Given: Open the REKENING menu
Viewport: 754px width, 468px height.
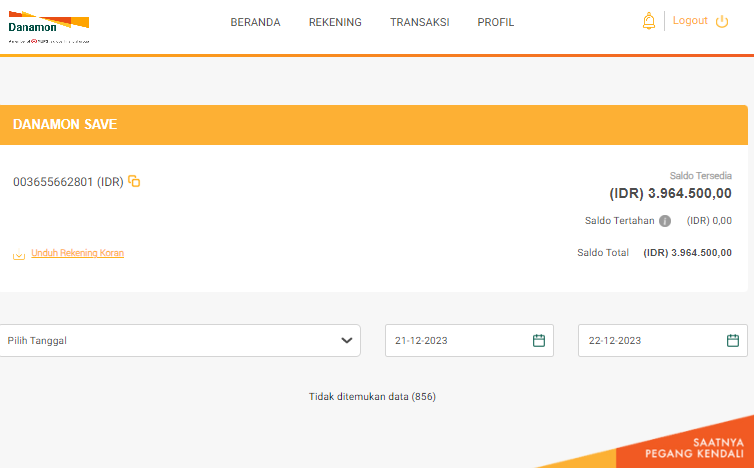Looking at the screenshot, I should tap(335, 22).
